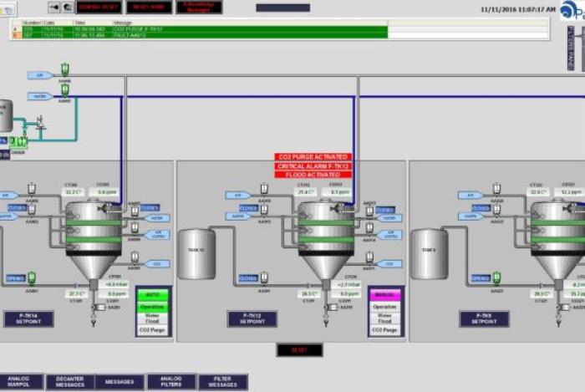585x392 pixels.
Task: Click the TANK 8 vessel graphic
Action: coord(429,253)
